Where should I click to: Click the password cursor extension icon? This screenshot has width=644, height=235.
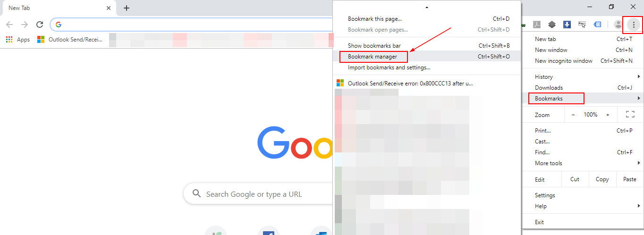click(x=582, y=25)
